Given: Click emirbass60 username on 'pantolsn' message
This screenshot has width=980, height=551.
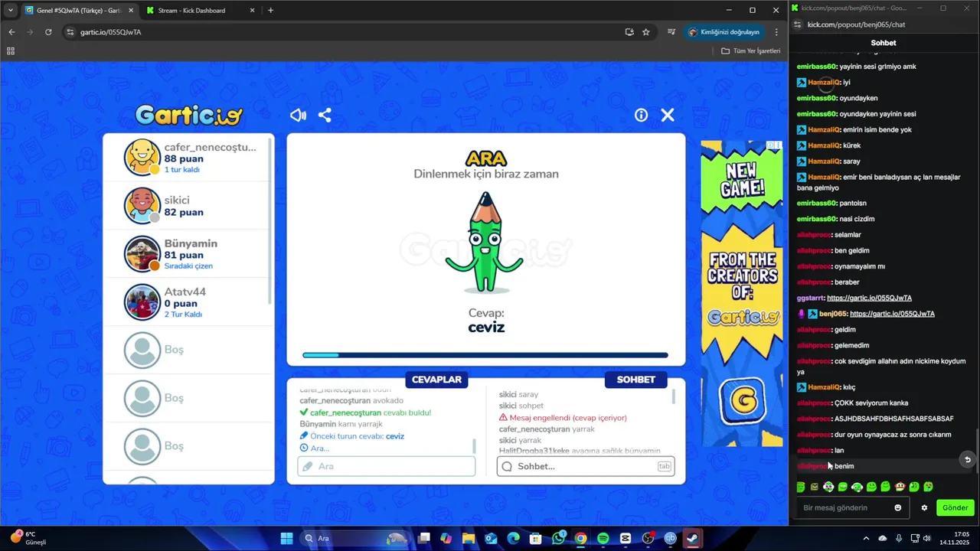Looking at the screenshot, I should point(816,203).
